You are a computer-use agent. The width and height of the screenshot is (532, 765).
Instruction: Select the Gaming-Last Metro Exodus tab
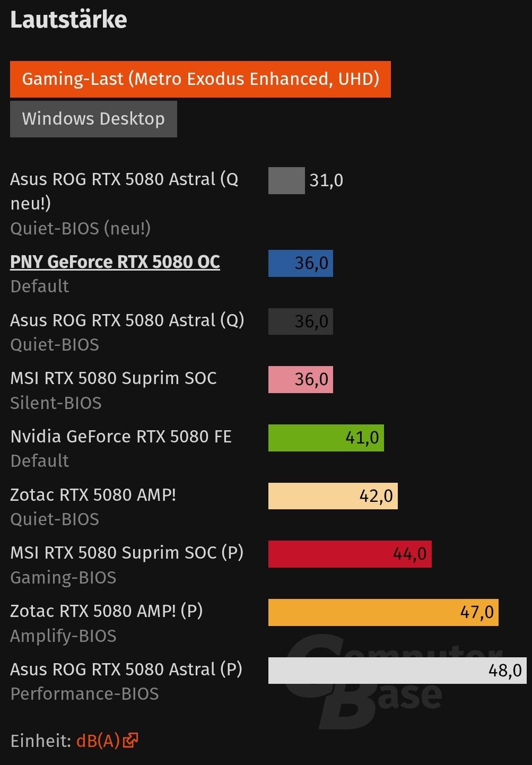click(200, 79)
